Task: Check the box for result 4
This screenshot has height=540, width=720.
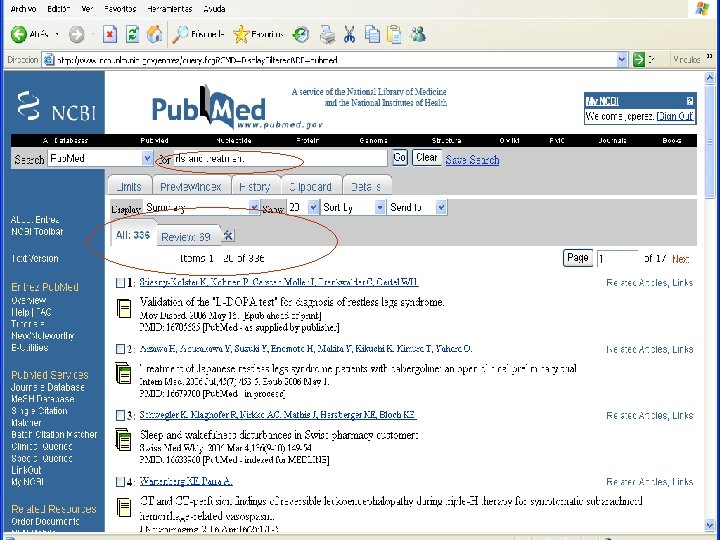Action: coord(120,482)
